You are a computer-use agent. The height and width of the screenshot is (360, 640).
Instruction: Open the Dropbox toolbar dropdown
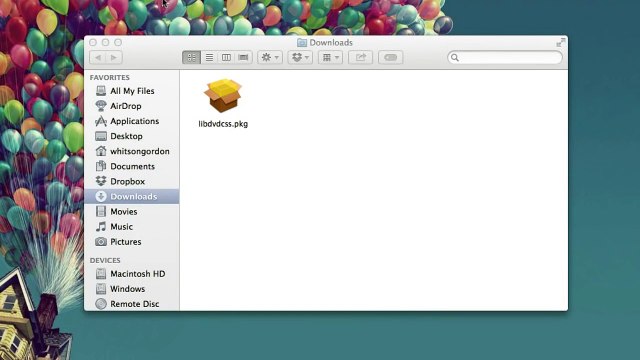(300, 58)
